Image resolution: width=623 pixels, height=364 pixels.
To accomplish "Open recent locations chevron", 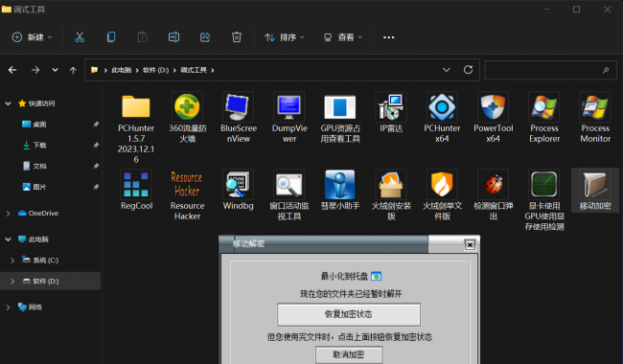I will (55, 70).
